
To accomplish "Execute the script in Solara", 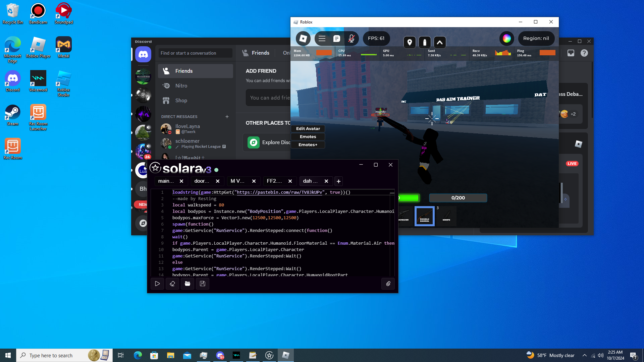I will (x=157, y=284).
